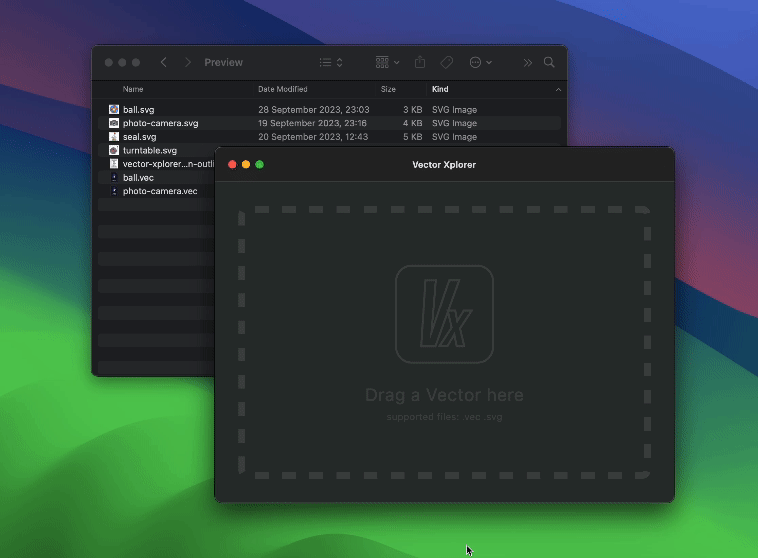Click seal.svg size 5 KB
Screen dimensions: 758x558
coord(413,137)
